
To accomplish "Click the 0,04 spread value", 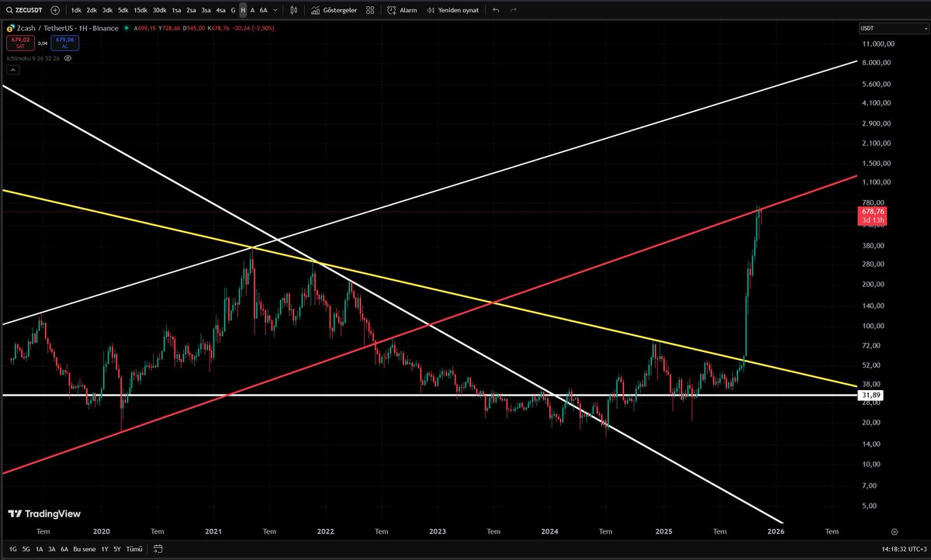I will [x=43, y=42].
